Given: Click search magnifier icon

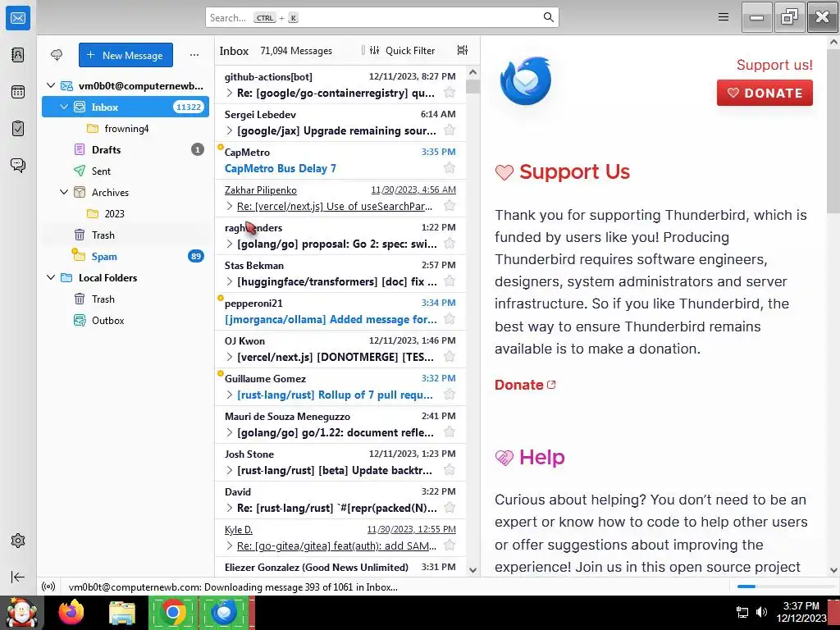Looking at the screenshot, I should click(x=549, y=17).
